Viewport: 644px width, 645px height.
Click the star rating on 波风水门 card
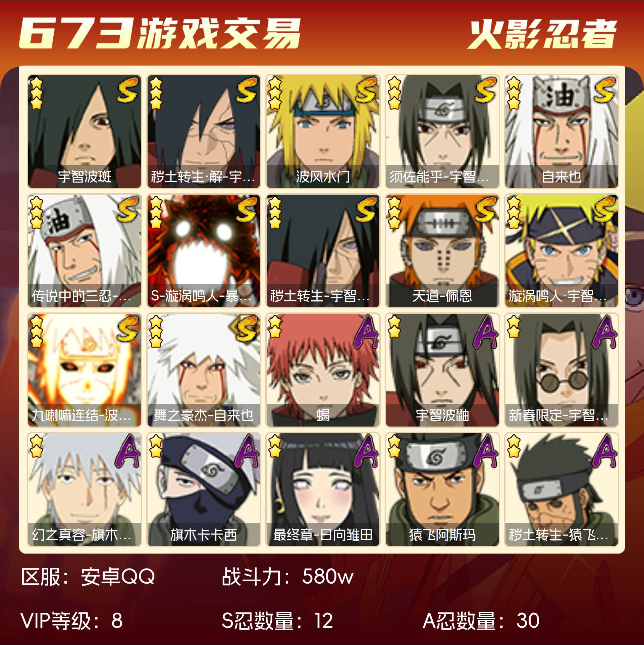(x=275, y=93)
